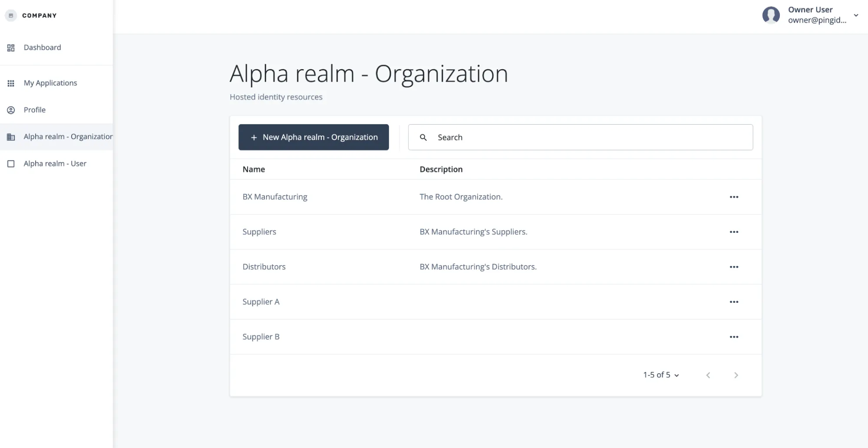This screenshot has height=448, width=868.
Task: Open actions menu for Supplier A
Action: [734, 302]
